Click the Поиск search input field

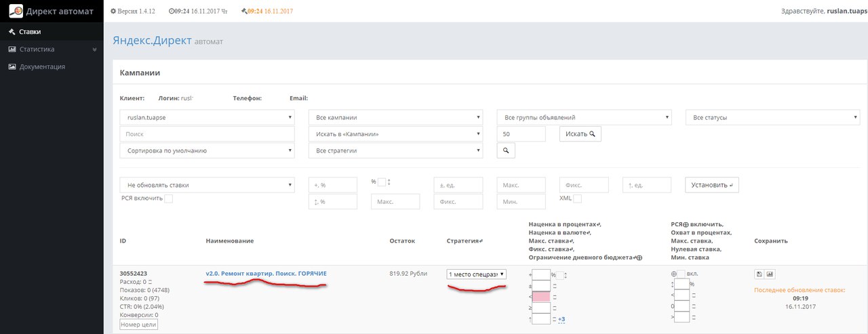pyautogui.click(x=207, y=134)
